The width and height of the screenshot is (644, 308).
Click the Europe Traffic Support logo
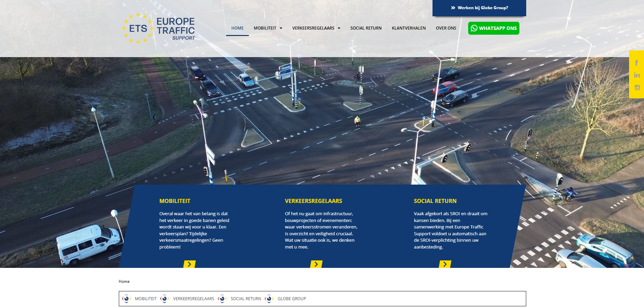159,29
